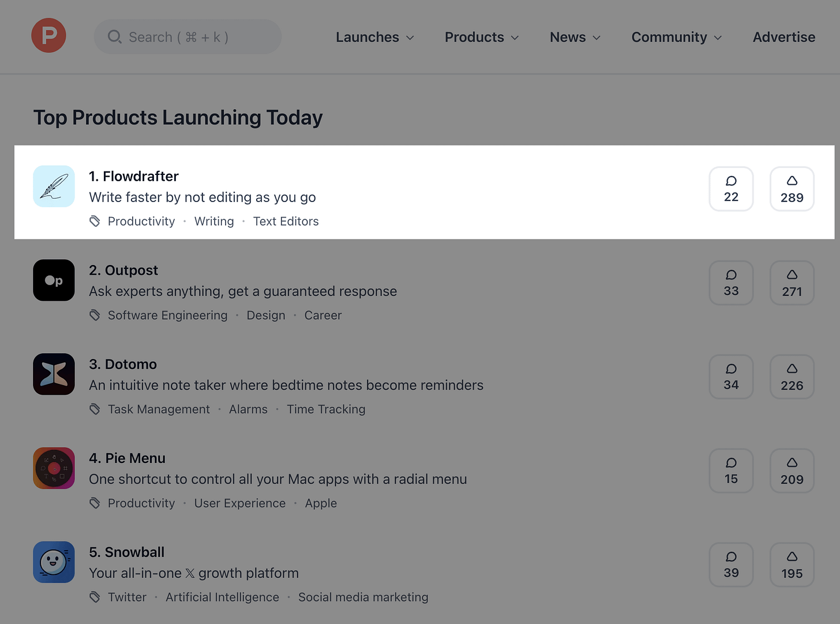This screenshot has width=840, height=624.
Task: Open the Products dropdown menu
Action: [x=482, y=37]
